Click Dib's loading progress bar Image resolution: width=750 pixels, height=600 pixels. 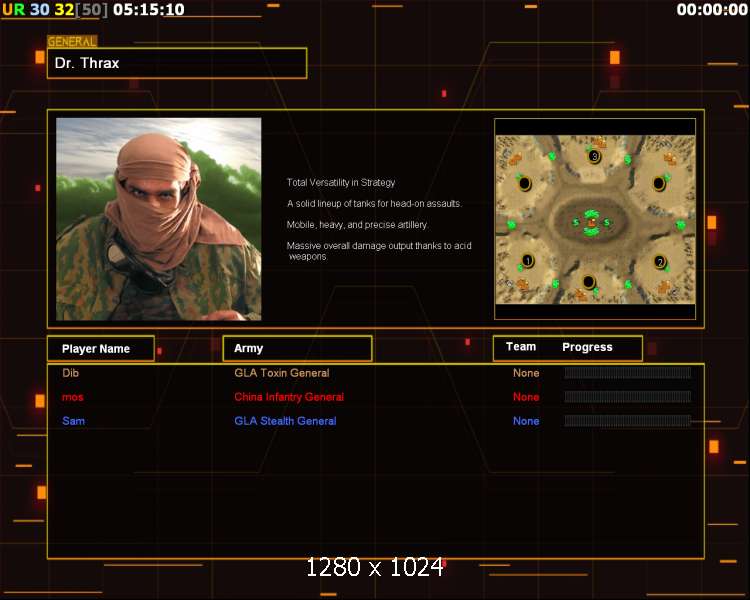click(628, 373)
